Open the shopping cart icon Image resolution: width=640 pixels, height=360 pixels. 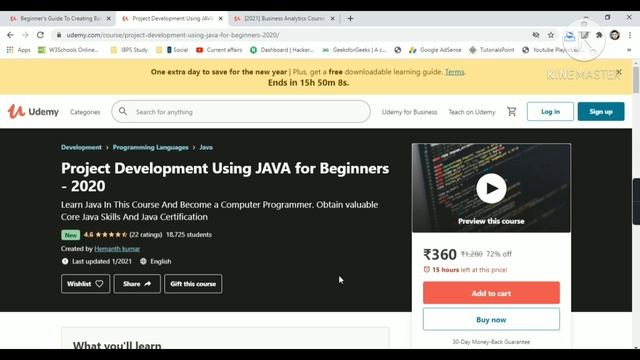pyautogui.click(x=511, y=111)
